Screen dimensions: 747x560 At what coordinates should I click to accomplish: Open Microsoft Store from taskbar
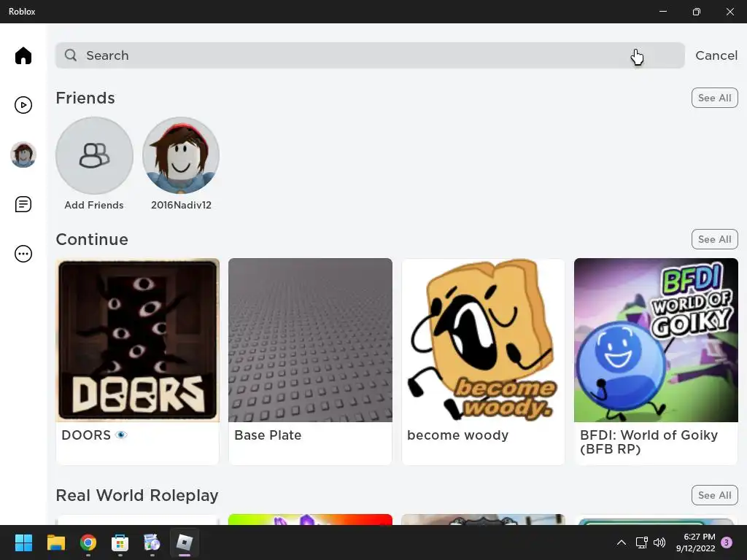point(120,542)
